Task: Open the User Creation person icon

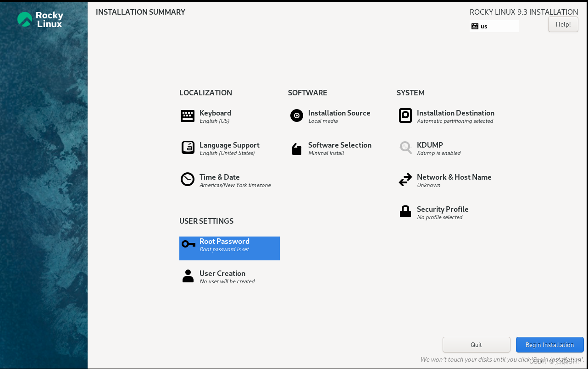Action: [188, 276]
